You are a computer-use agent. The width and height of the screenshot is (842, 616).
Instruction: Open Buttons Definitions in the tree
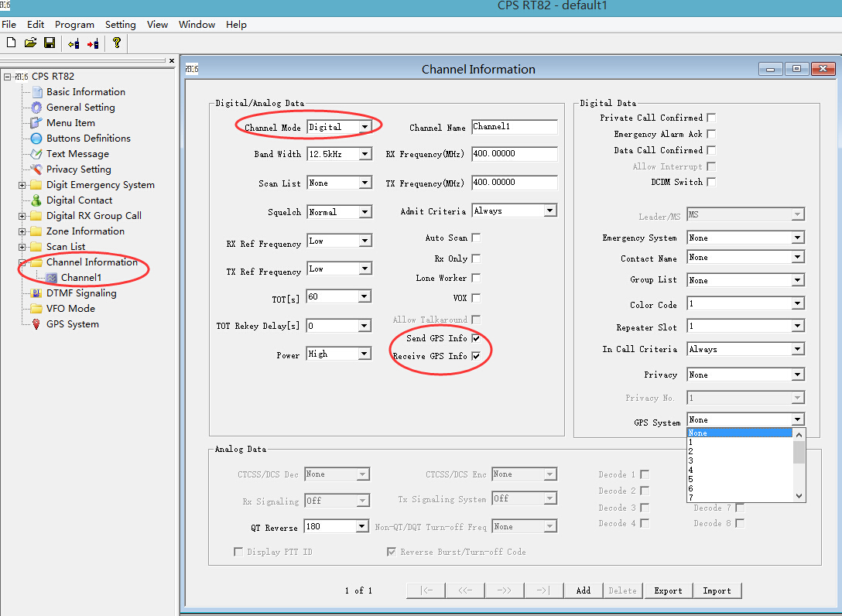88,138
